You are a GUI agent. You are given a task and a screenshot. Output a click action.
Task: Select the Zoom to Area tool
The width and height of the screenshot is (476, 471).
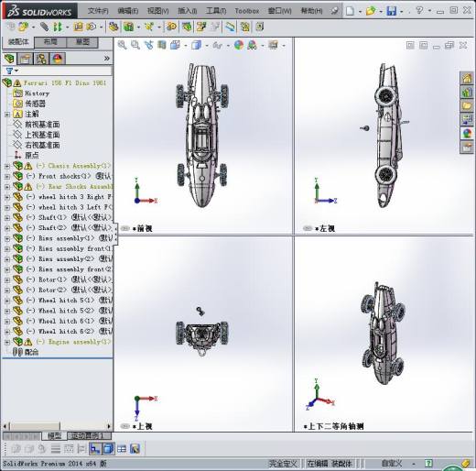pyautogui.click(x=135, y=45)
